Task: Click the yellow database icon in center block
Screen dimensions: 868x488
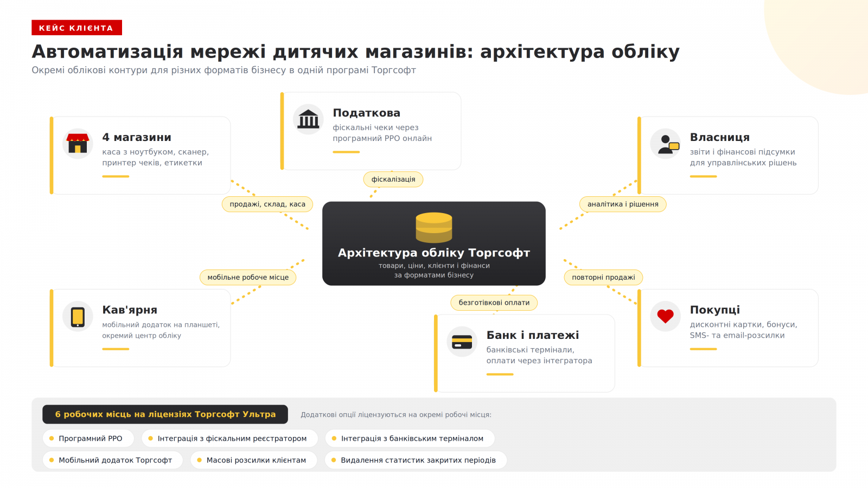Action: [x=434, y=227]
